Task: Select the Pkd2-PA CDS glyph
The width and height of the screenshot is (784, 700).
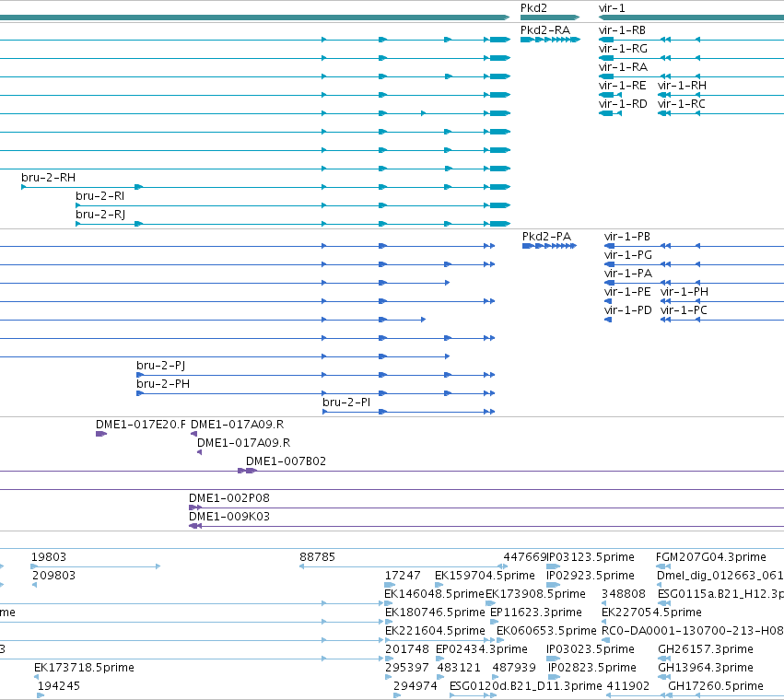Action: click(x=549, y=246)
